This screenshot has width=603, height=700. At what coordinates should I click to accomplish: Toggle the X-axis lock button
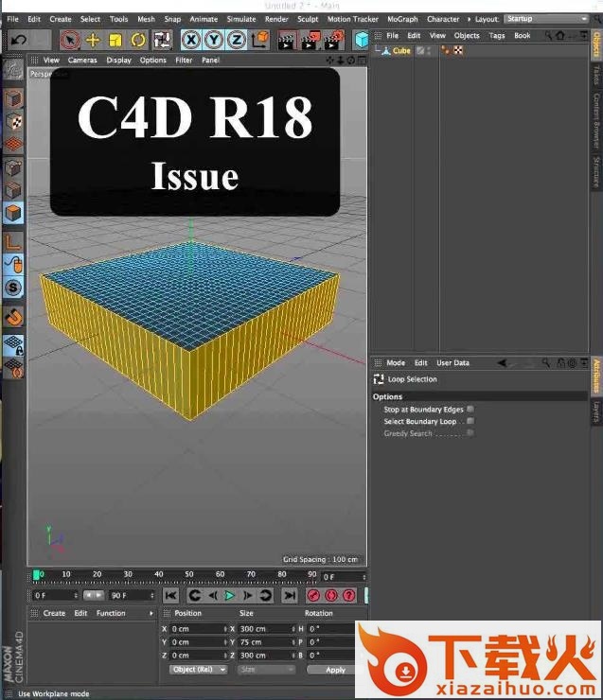(191, 40)
